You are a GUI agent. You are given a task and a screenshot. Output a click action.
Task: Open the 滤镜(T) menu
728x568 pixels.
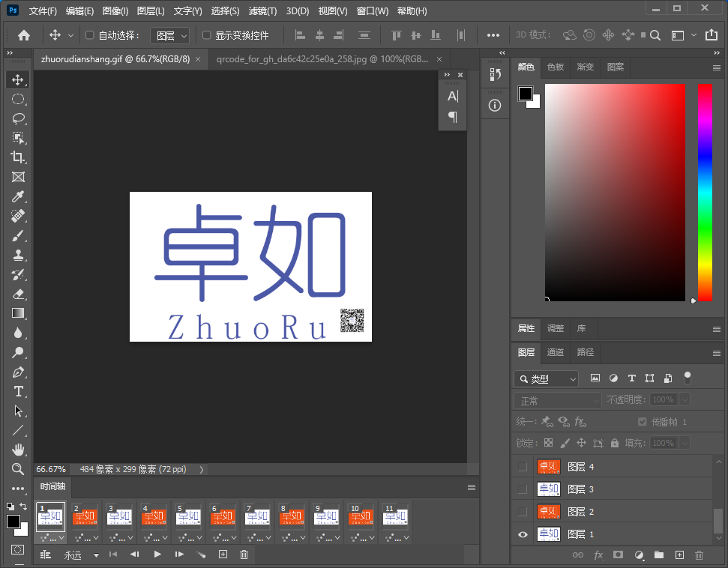pos(262,11)
